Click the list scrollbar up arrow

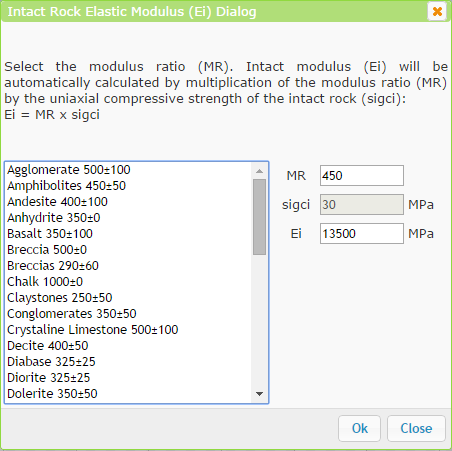pyautogui.click(x=259, y=171)
